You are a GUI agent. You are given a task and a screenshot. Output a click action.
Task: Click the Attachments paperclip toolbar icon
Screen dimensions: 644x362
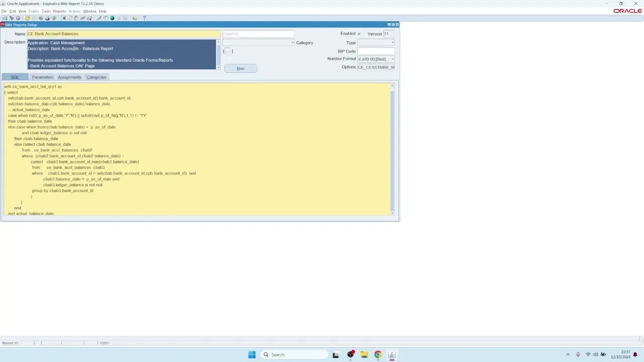tap(119, 18)
